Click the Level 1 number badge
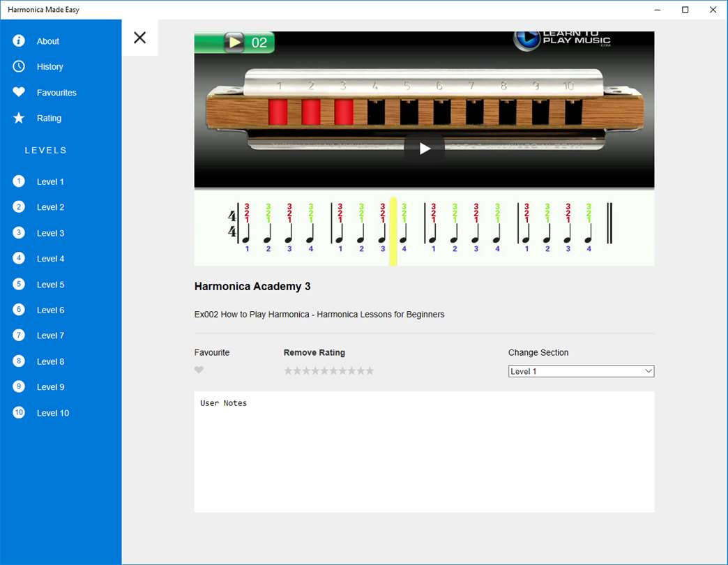 pyautogui.click(x=19, y=181)
